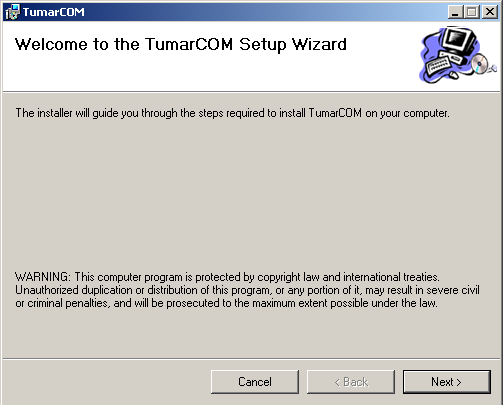This screenshot has width=503, height=405.
Task: Click the disabled maximize window button
Action: 472,12
